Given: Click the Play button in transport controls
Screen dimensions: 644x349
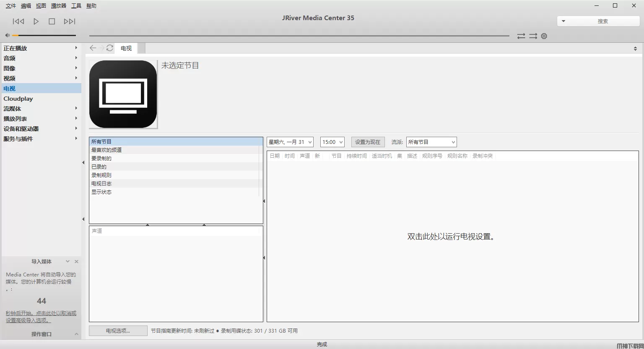Looking at the screenshot, I should 36,21.
